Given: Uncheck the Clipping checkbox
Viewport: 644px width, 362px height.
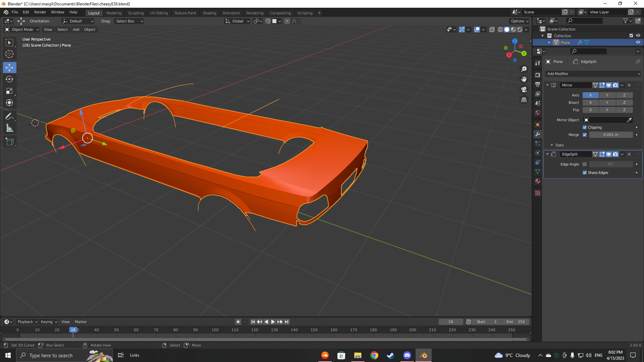Looking at the screenshot, I should click(585, 127).
